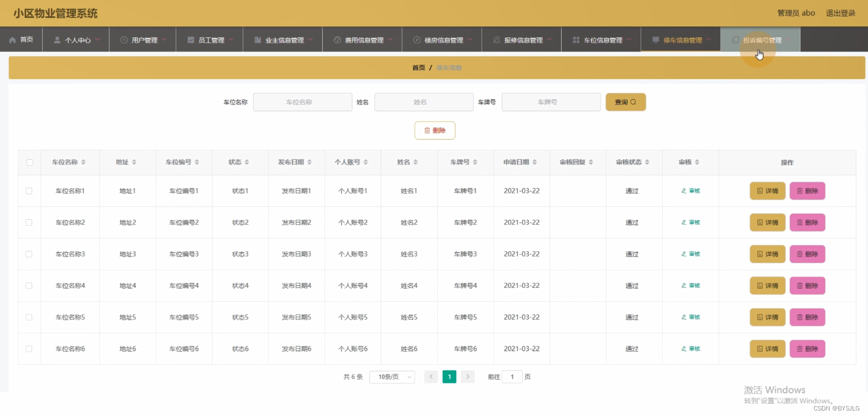
Task: Click the icon beside 费用信息管理
Action: 338,40
